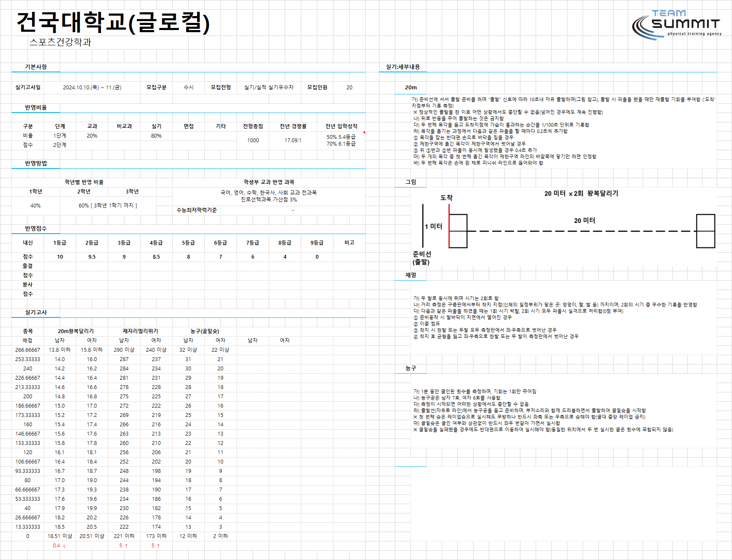This screenshot has width=732, height=560.
Task: Click the Team Summit logo
Action: tap(676, 25)
